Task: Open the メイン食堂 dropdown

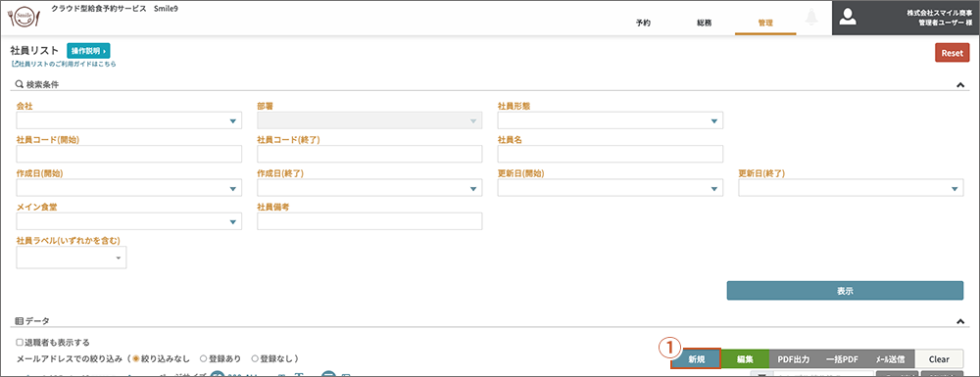Action: click(x=128, y=221)
